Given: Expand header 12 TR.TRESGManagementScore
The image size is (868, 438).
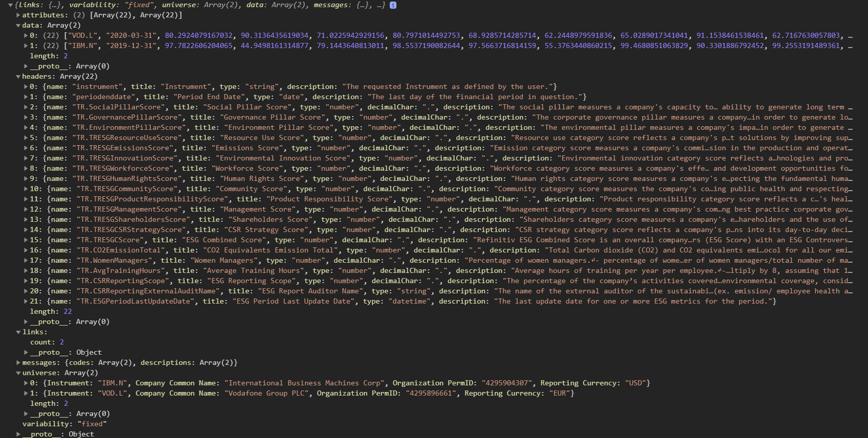Looking at the screenshot, I should coord(26,210).
